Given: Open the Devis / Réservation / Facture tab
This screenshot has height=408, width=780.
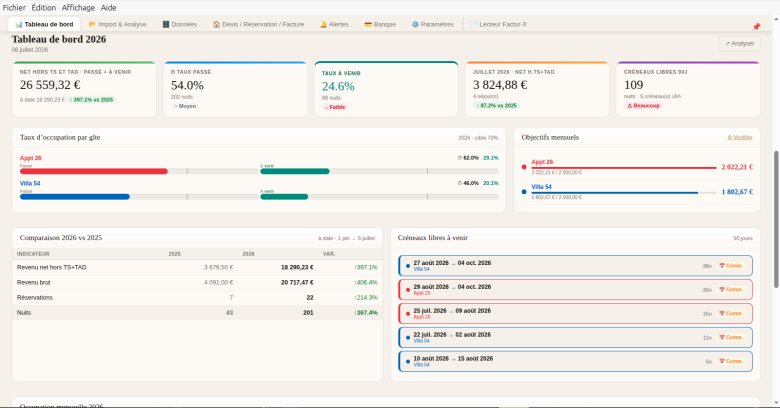Looking at the screenshot, I should 258,24.
